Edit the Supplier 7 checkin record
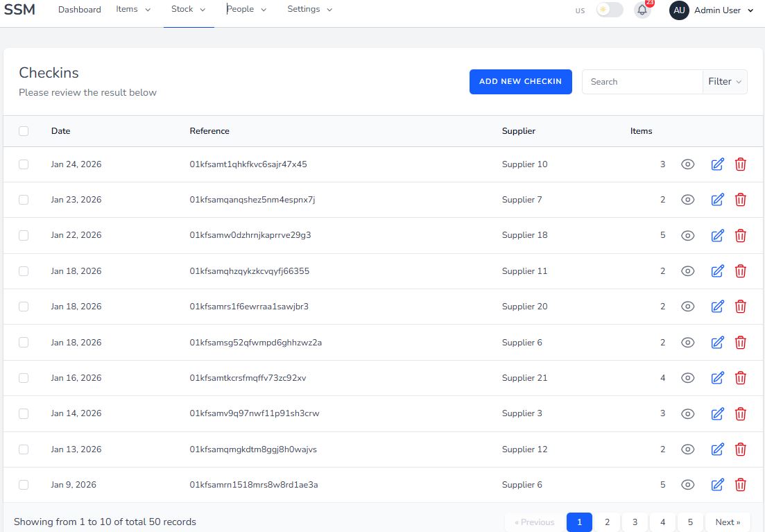 tap(717, 200)
